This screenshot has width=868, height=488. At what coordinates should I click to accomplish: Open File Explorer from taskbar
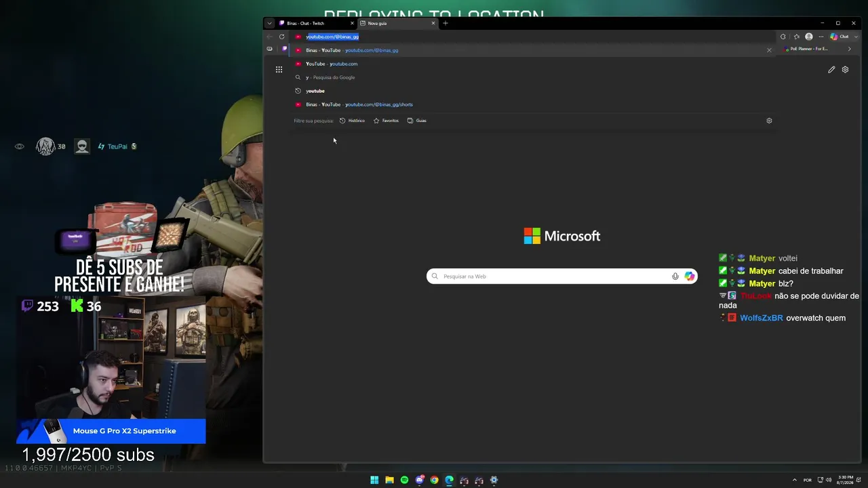pos(389,480)
